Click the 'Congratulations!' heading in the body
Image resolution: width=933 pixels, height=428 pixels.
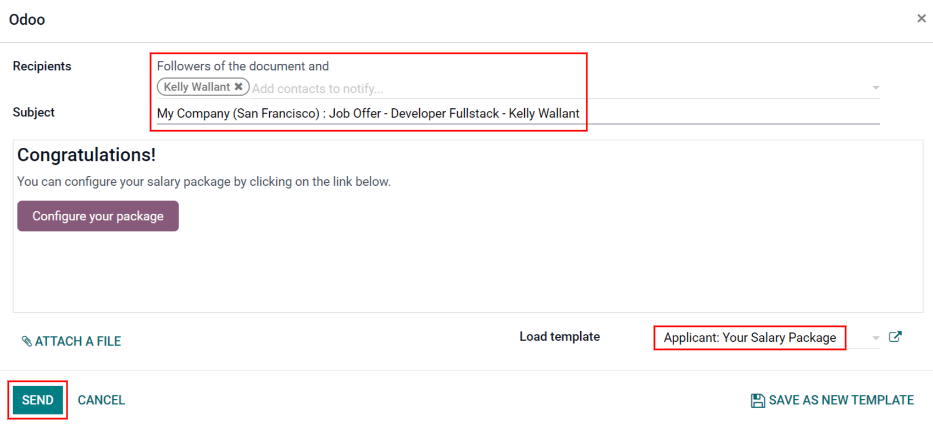tap(86, 155)
